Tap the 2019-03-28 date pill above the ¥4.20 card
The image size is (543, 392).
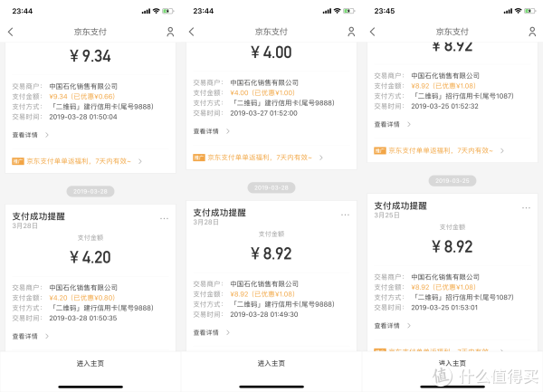(x=90, y=191)
